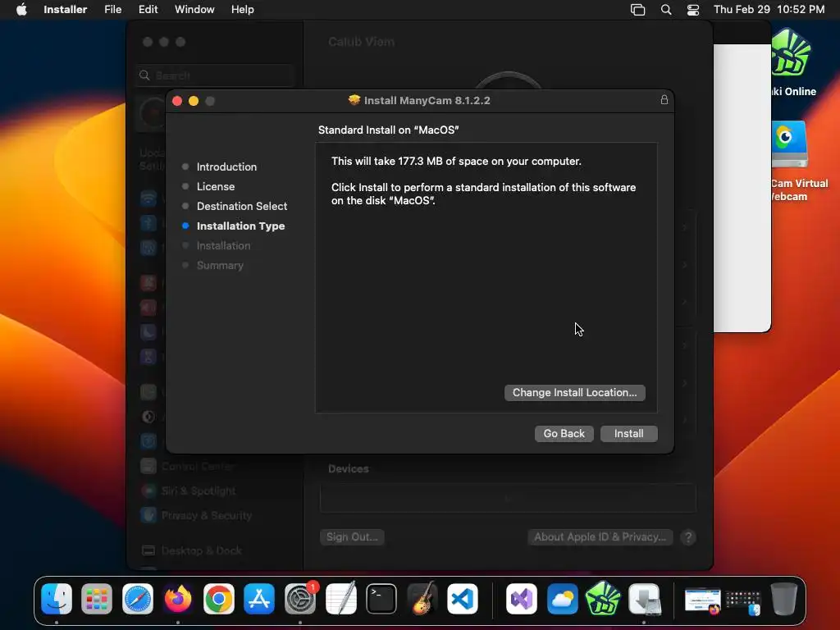Click the help question mark in System Settings

click(688, 536)
